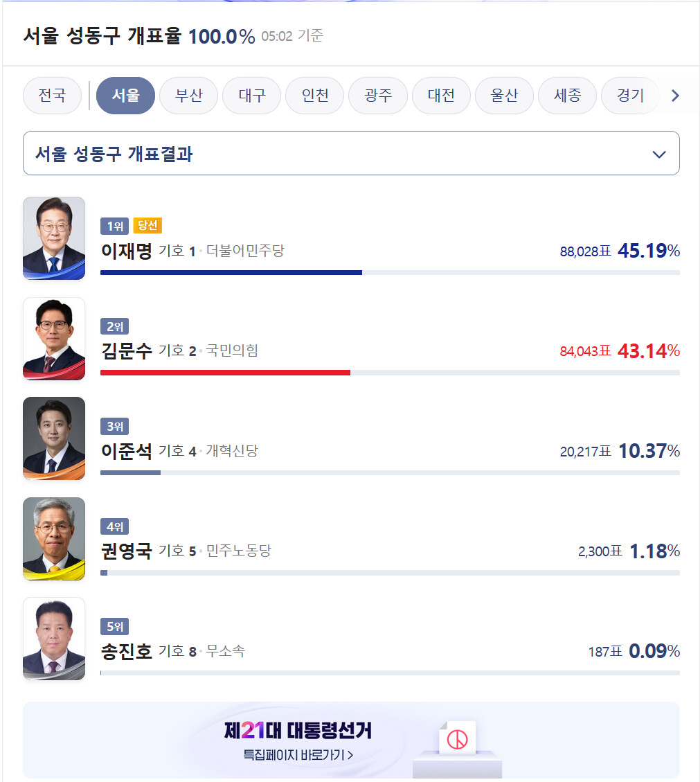Click the 당선 badge
The image size is (700, 782).
click(147, 226)
